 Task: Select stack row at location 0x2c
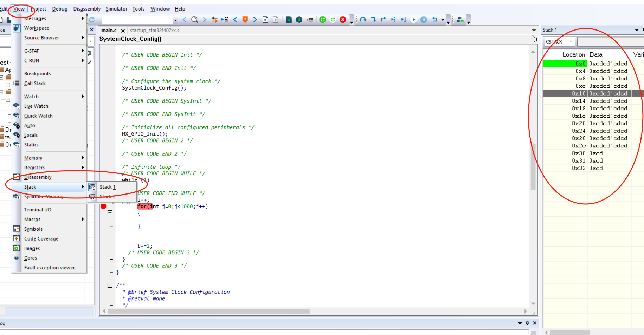pos(593,146)
